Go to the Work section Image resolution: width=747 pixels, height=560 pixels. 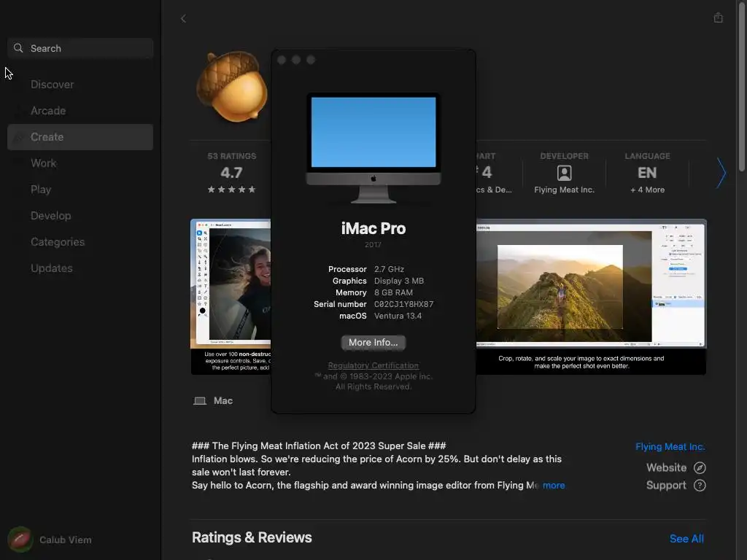click(x=44, y=163)
